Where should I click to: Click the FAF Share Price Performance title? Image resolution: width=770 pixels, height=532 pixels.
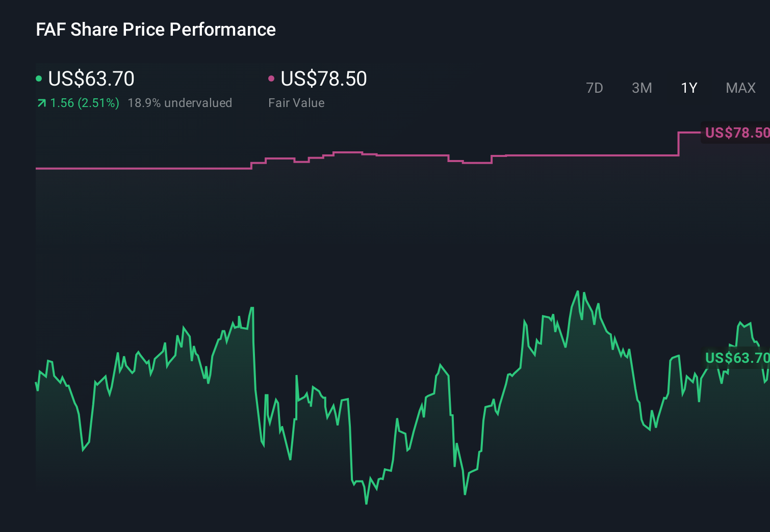(155, 30)
